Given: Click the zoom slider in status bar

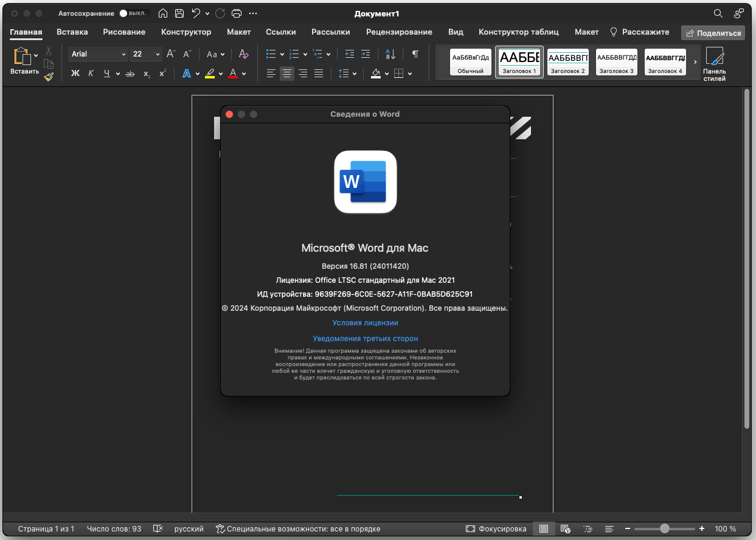Looking at the screenshot, I should 664,529.
